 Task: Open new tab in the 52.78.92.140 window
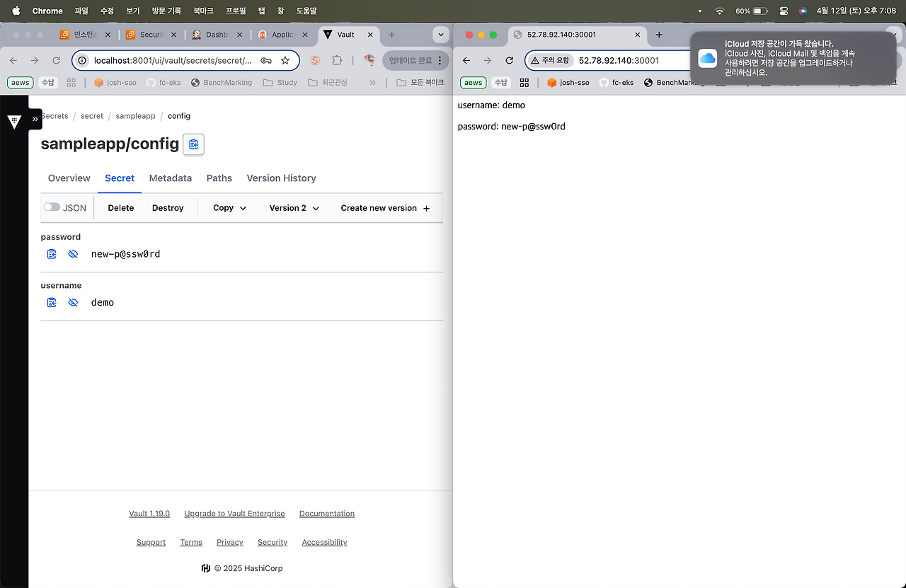click(x=659, y=35)
